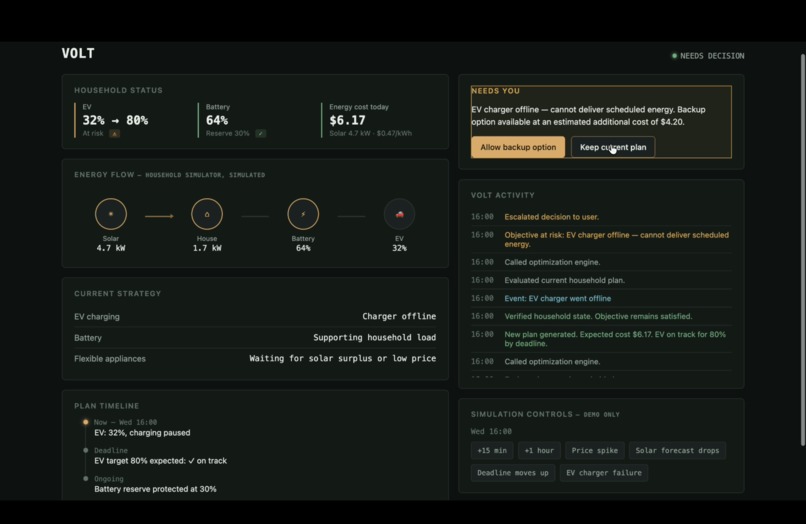Click the EV charger offline alert message
806x524 pixels.
tap(588, 116)
